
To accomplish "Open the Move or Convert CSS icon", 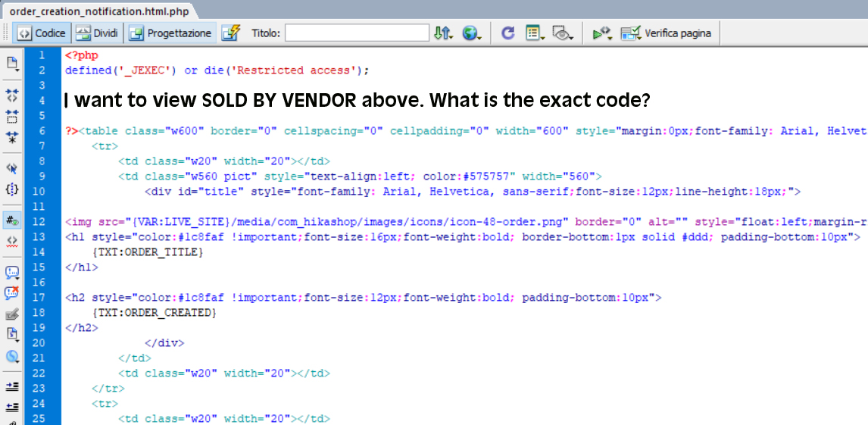I will coord(11,356).
